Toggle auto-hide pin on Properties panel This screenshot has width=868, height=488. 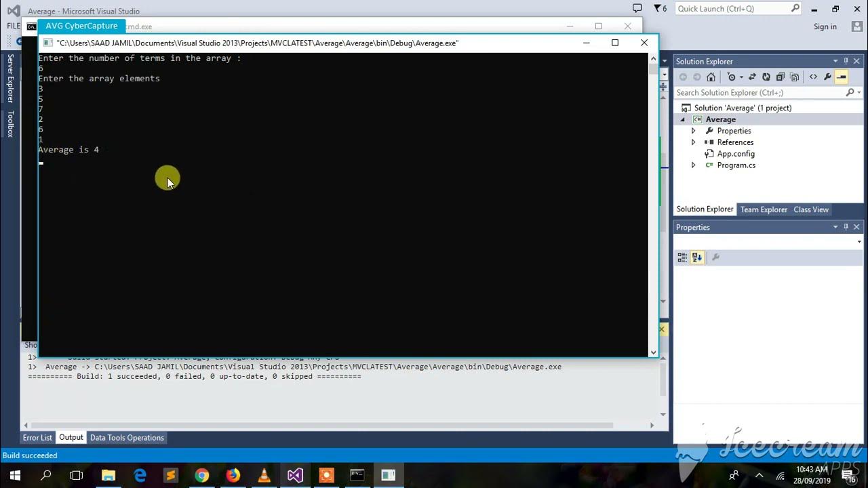tap(846, 227)
